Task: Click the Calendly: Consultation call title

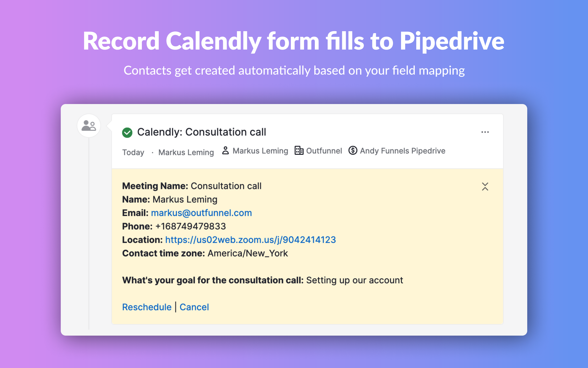Action: (x=201, y=132)
